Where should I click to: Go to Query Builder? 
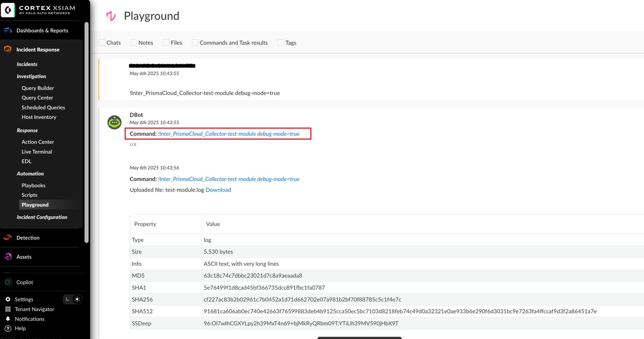[x=38, y=88]
